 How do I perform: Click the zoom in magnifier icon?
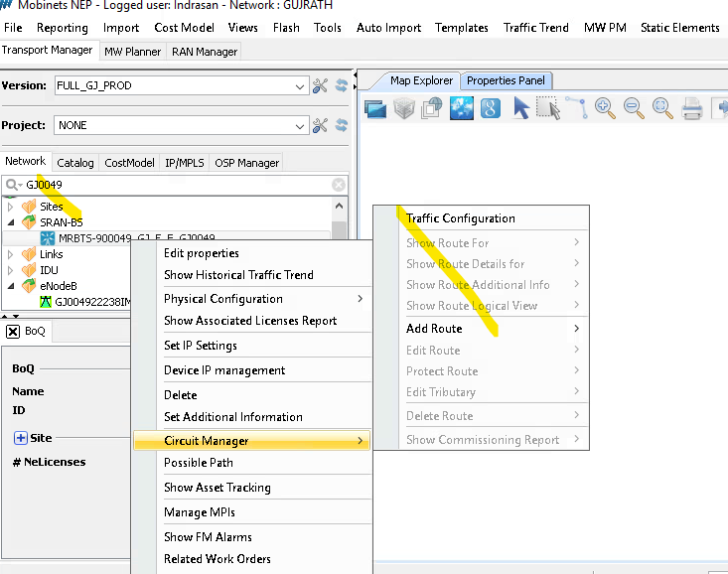[604, 108]
